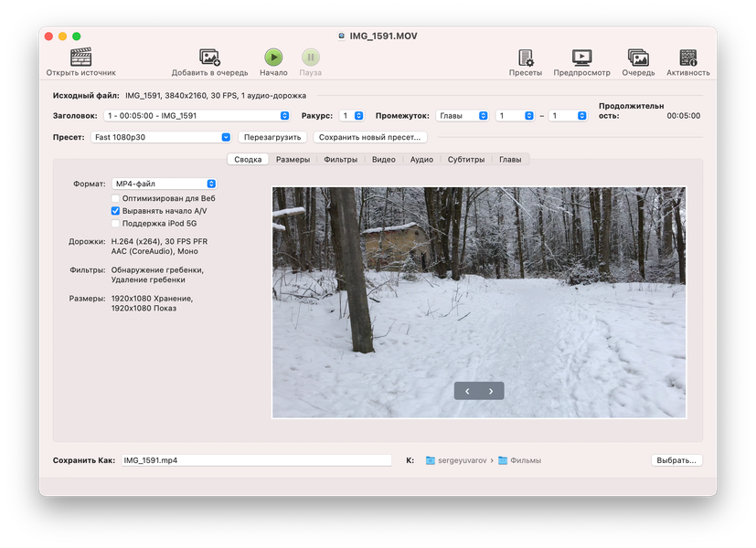Click the Выбрать... destination button
756x548 pixels.
pos(676,460)
